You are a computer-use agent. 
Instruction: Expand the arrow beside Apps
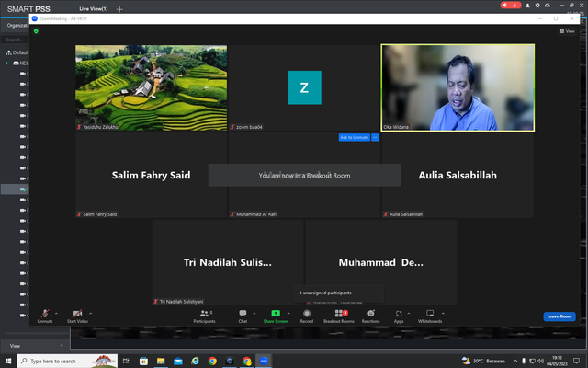point(409,313)
